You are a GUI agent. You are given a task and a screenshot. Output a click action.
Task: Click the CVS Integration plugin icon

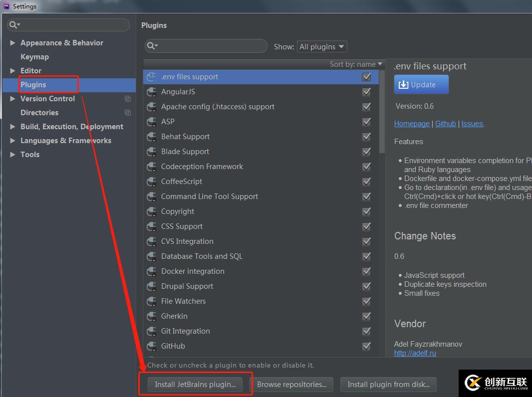point(151,241)
